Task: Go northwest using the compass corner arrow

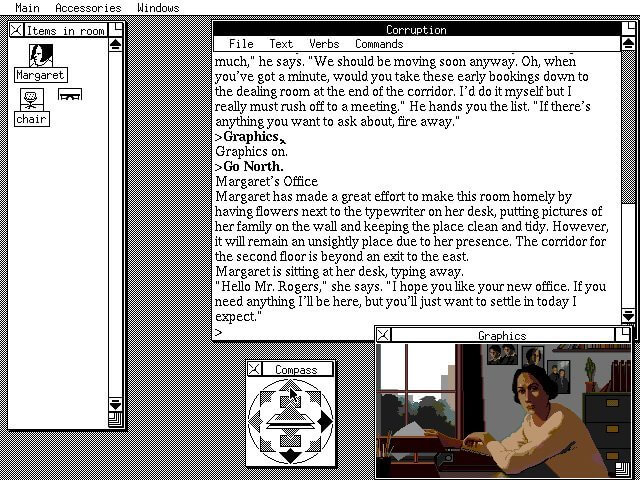Action: tap(267, 398)
